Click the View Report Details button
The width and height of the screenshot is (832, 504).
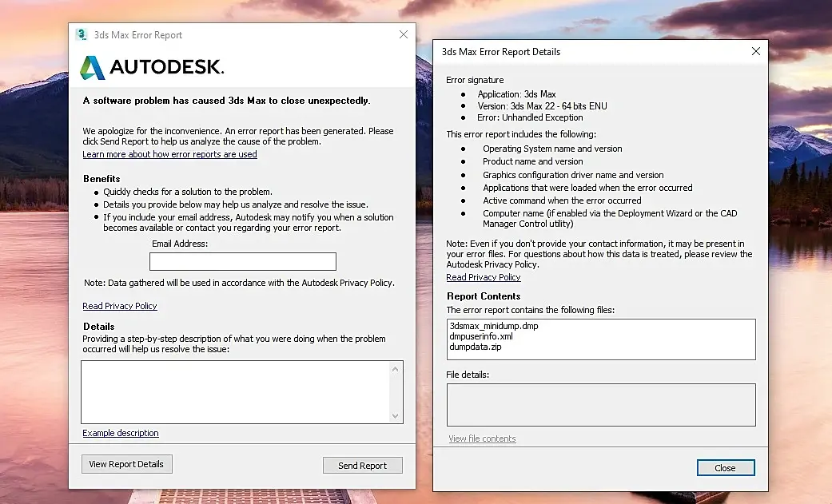pyautogui.click(x=127, y=464)
